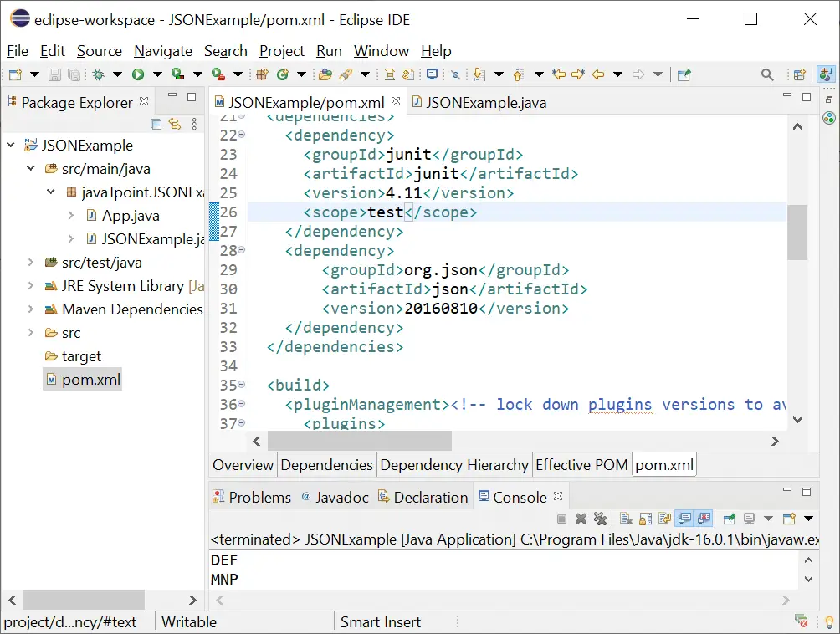The height and width of the screenshot is (634, 840).
Task: Click the Debug icon in the toolbar
Action: pos(96,74)
